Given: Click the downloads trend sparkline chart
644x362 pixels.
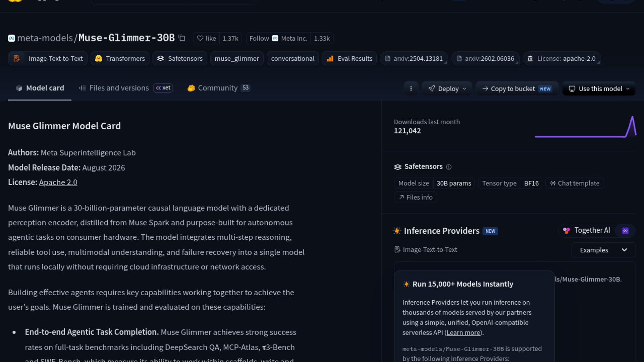Looking at the screenshot, I should [586, 127].
